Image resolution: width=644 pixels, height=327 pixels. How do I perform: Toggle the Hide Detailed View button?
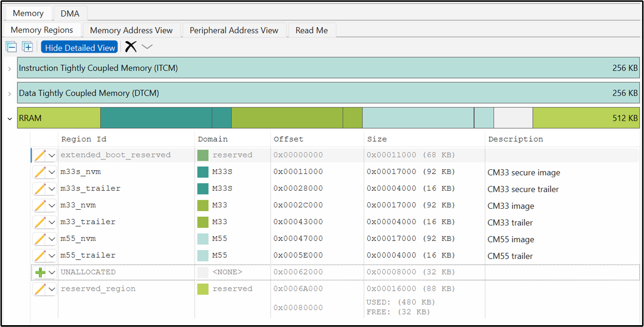point(80,47)
